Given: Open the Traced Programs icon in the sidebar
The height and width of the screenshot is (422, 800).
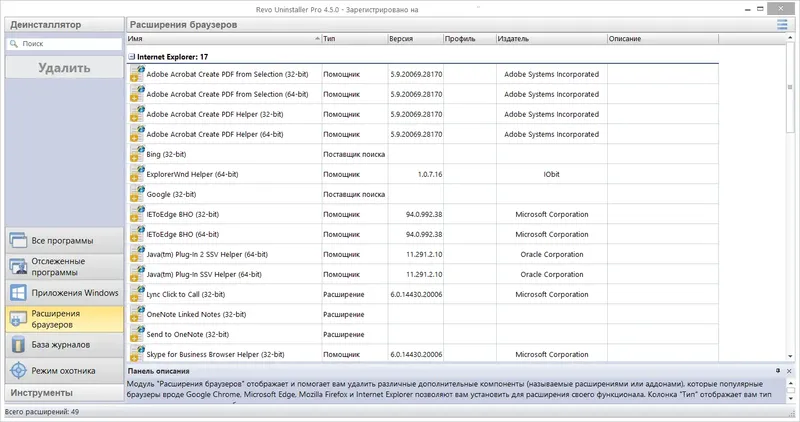Looking at the screenshot, I should [x=18, y=266].
